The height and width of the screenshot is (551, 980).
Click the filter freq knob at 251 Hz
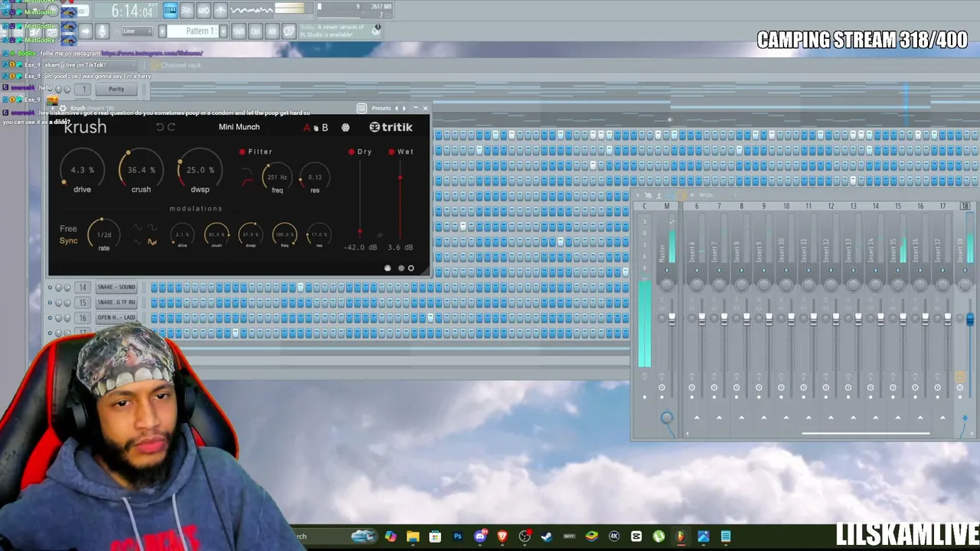pos(277,178)
